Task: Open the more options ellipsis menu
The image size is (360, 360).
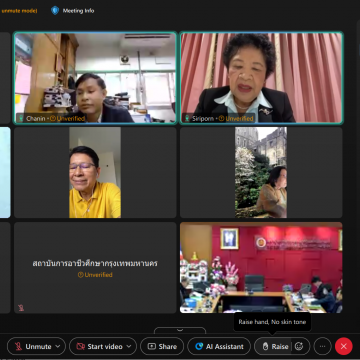Action: pyautogui.click(x=322, y=347)
